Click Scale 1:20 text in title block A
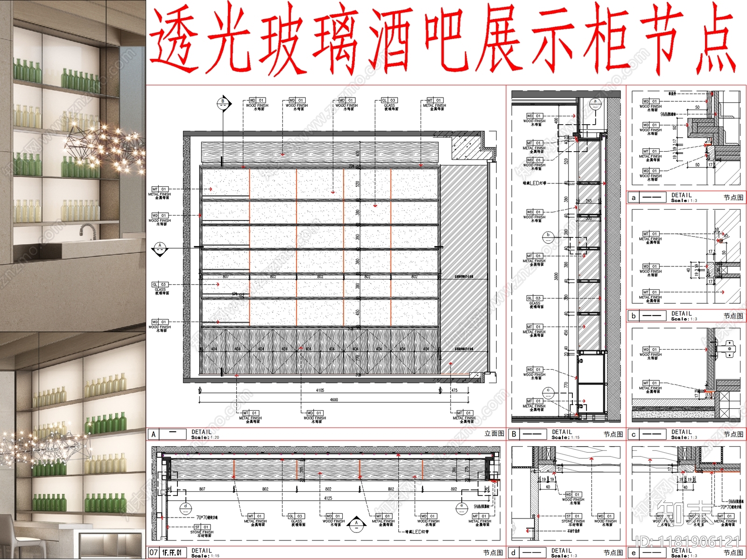747x560 pixels. pos(205,437)
